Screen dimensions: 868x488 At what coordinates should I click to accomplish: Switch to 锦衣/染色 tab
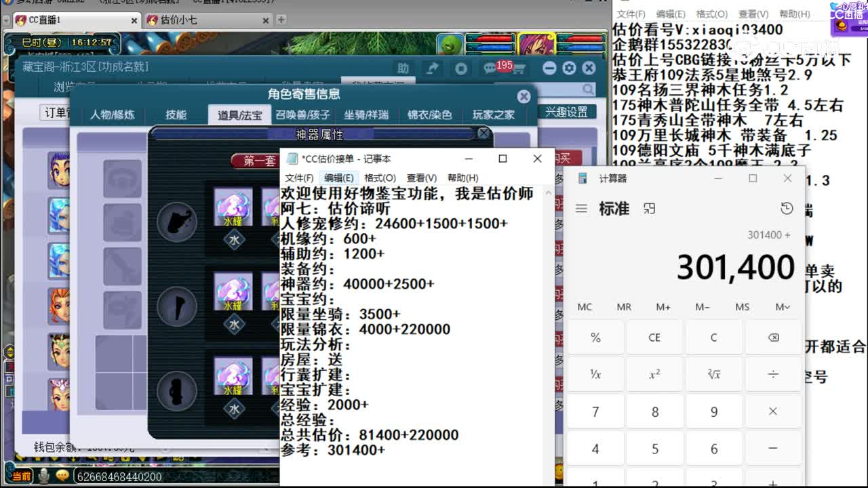point(429,115)
